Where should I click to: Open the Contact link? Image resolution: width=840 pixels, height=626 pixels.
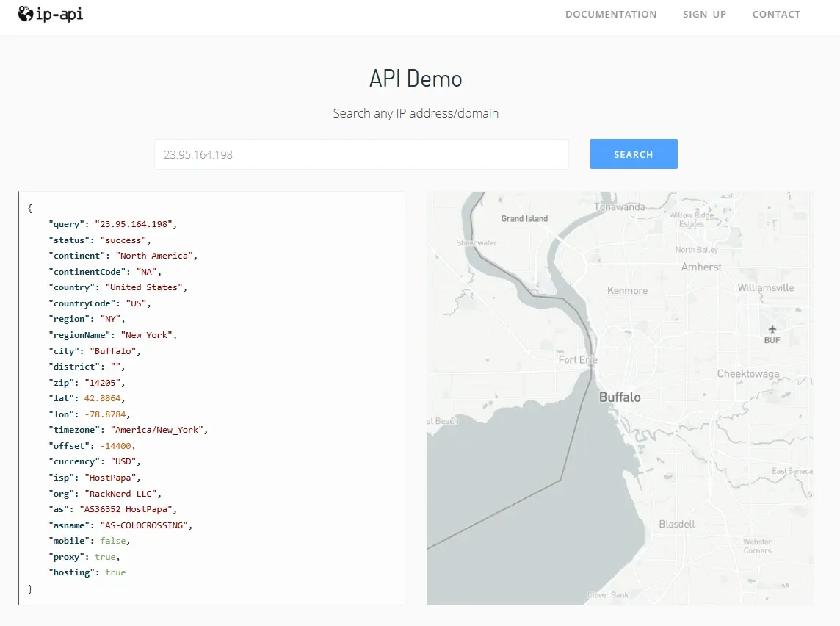pyautogui.click(x=776, y=15)
